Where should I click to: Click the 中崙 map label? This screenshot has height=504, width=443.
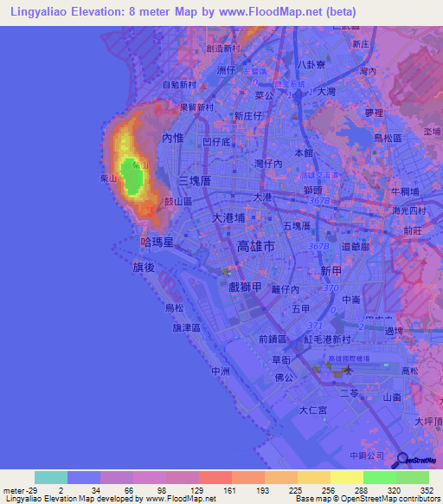coord(350,300)
